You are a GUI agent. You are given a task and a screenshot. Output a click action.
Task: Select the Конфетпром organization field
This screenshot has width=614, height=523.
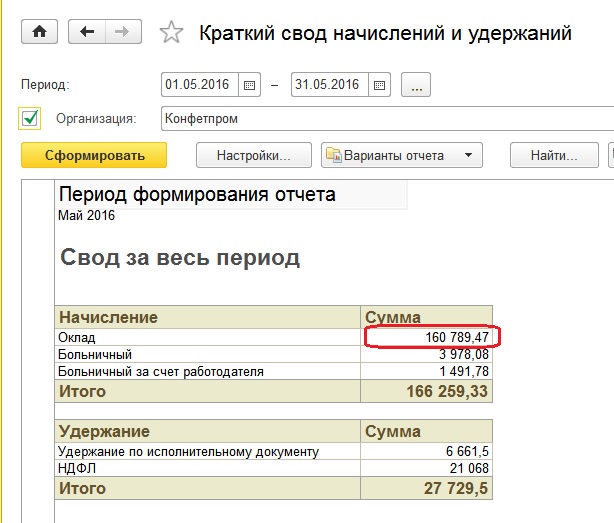(x=388, y=118)
